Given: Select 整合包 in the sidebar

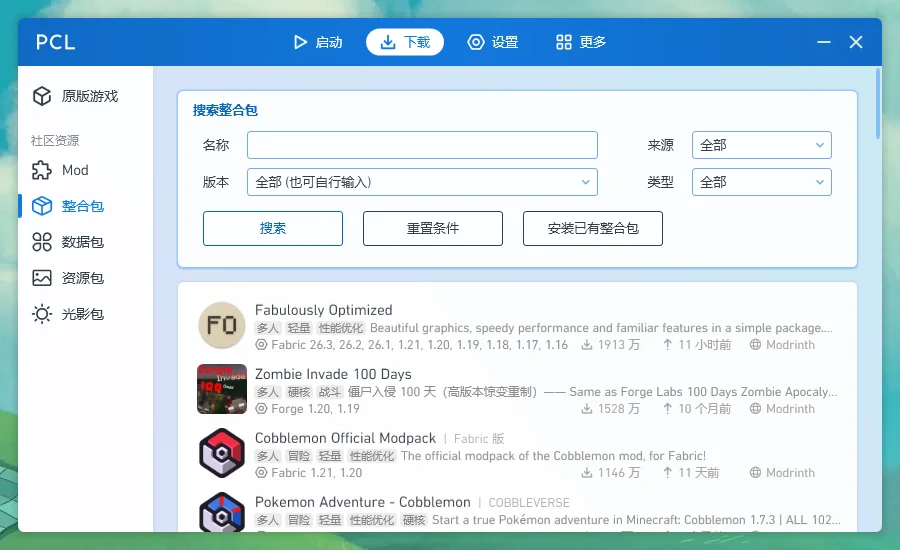Looking at the screenshot, I should (x=86, y=206).
